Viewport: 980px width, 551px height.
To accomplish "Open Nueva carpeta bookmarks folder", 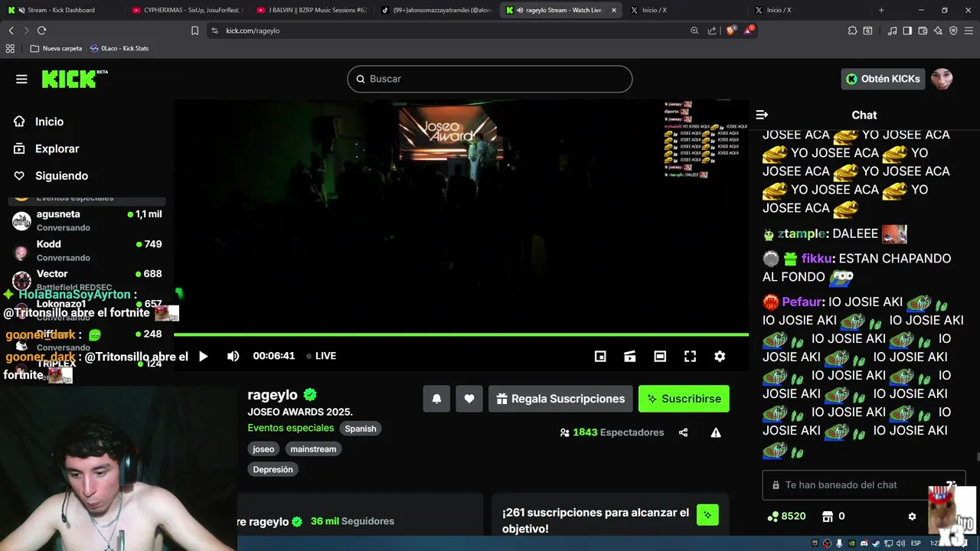I will click(56, 48).
